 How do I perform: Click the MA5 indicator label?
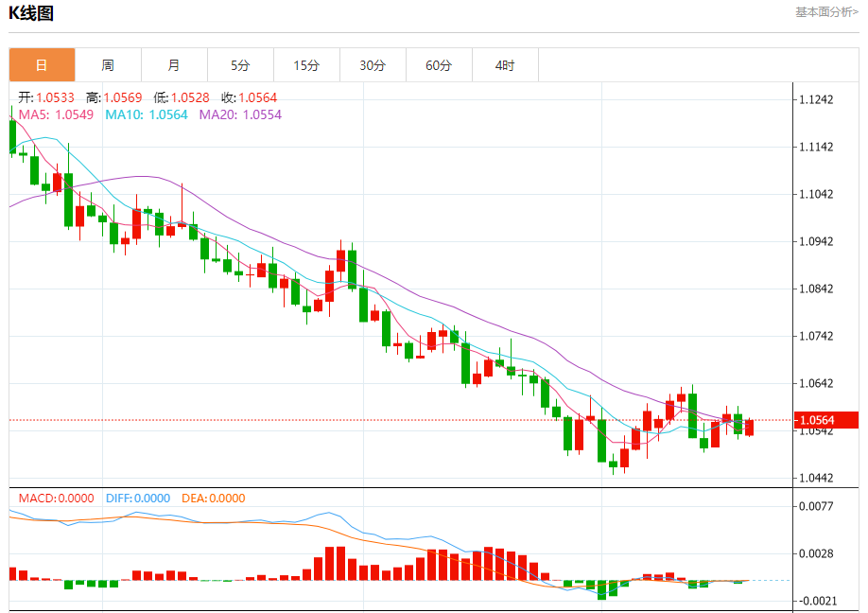click(x=56, y=114)
